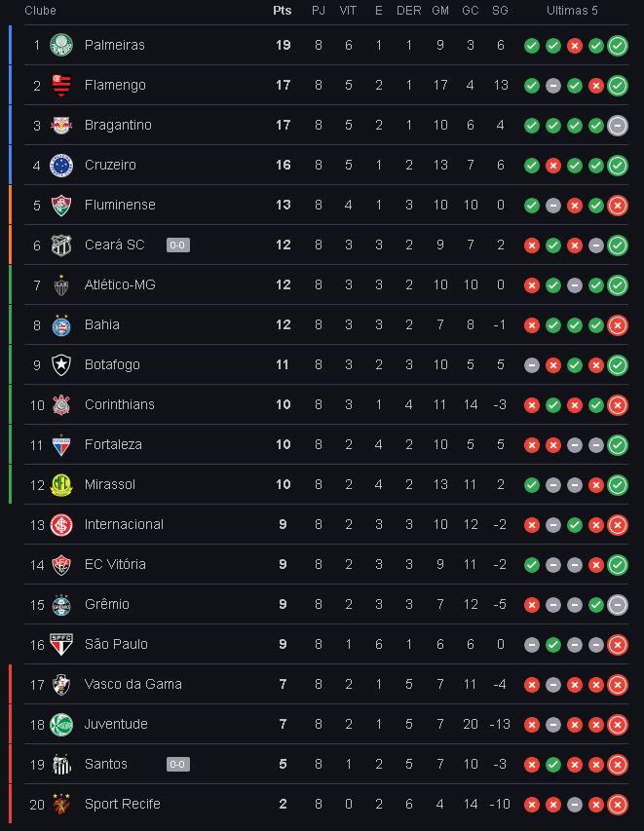Click the Mirassol yellow crest
The image size is (644, 831).
click(61, 484)
